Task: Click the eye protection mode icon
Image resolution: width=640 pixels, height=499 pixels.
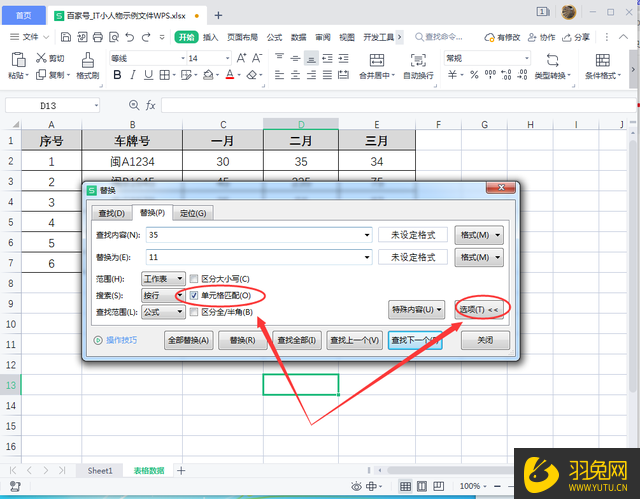Action: click(x=356, y=486)
